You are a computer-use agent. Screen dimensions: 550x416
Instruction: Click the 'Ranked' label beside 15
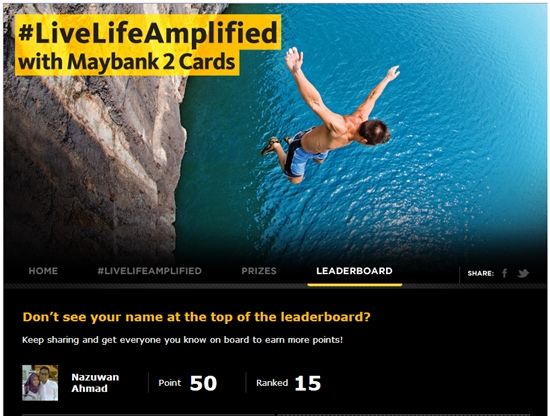272,383
